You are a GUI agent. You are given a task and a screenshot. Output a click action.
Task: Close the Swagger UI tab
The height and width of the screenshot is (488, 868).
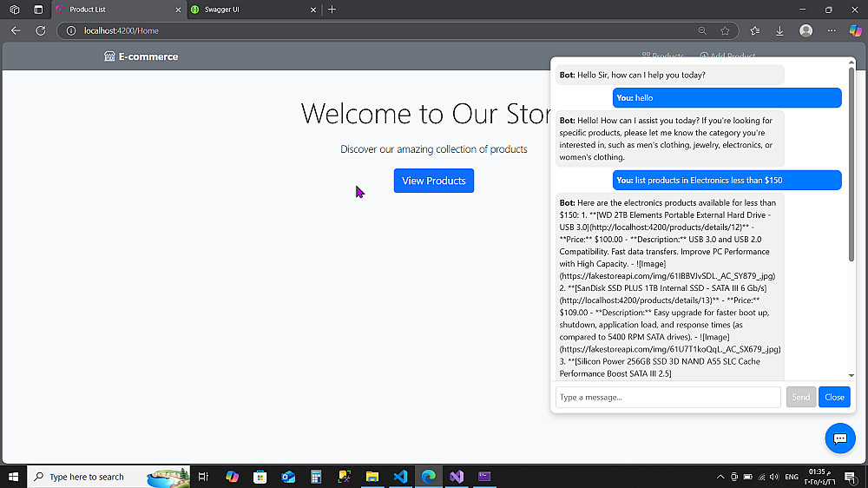tap(313, 10)
